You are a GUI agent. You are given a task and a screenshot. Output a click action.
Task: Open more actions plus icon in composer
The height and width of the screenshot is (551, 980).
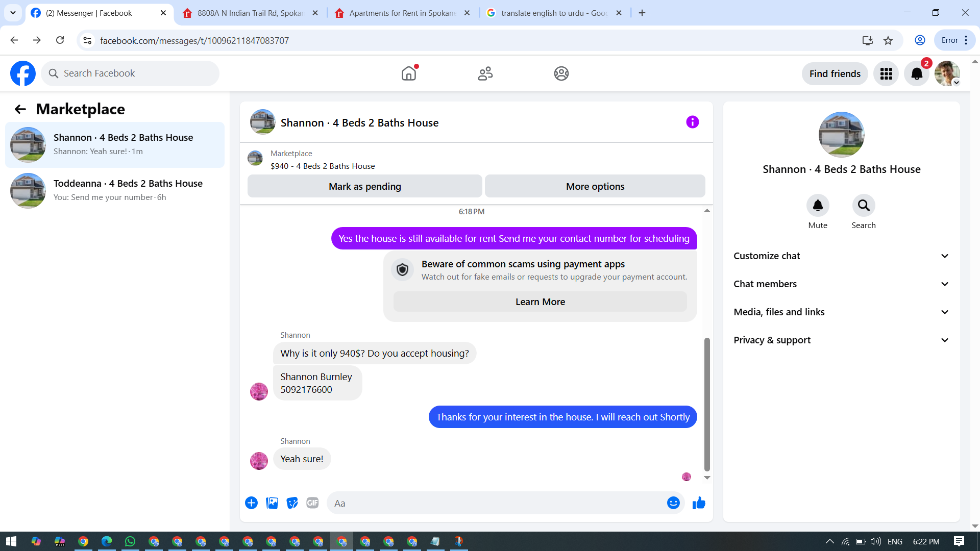tap(252, 503)
